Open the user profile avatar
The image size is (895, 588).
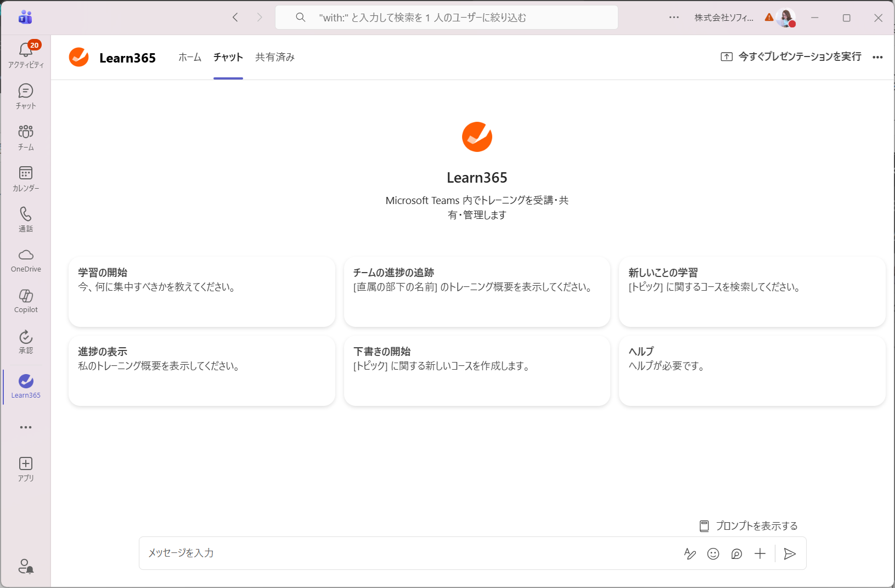786,18
